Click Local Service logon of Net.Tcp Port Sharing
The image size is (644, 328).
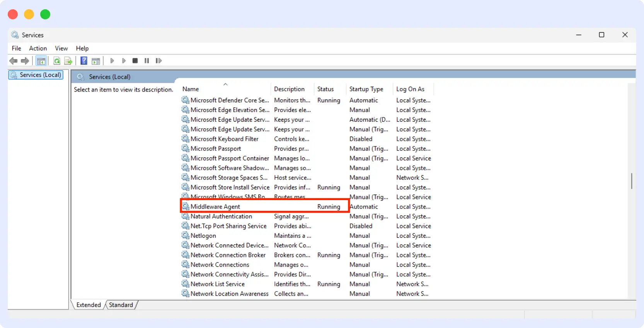pyautogui.click(x=414, y=226)
